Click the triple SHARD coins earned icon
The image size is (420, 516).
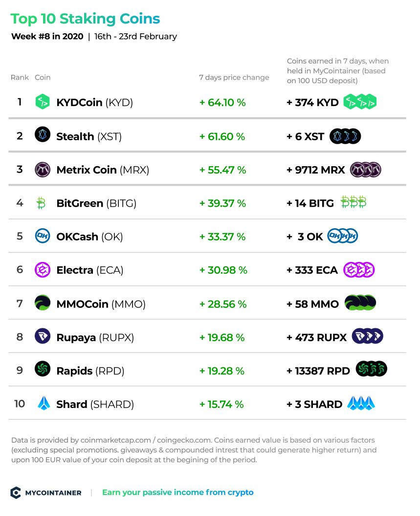(x=361, y=403)
